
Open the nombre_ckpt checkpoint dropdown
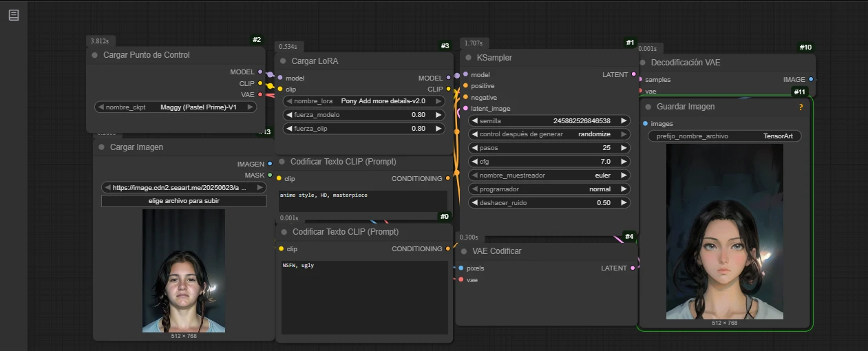click(x=175, y=107)
